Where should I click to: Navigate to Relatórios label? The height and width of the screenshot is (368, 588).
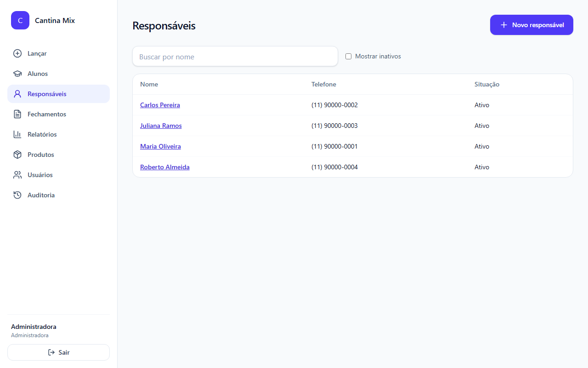(42, 134)
